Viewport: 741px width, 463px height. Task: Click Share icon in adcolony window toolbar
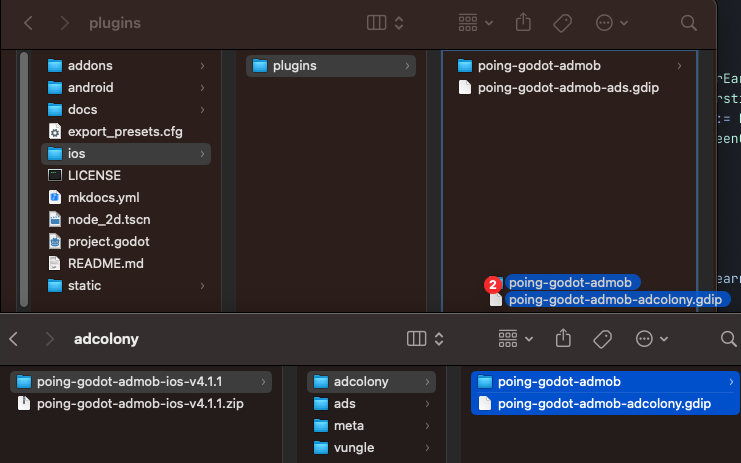(563, 338)
